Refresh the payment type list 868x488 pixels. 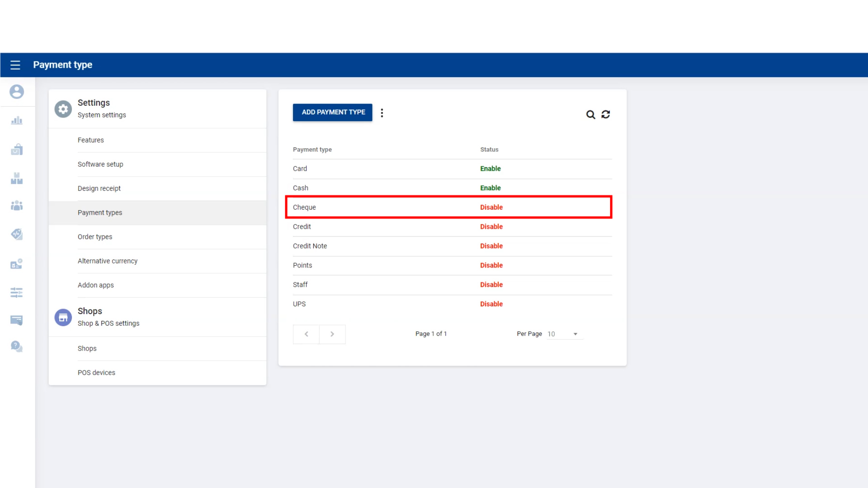click(x=606, y=115)
